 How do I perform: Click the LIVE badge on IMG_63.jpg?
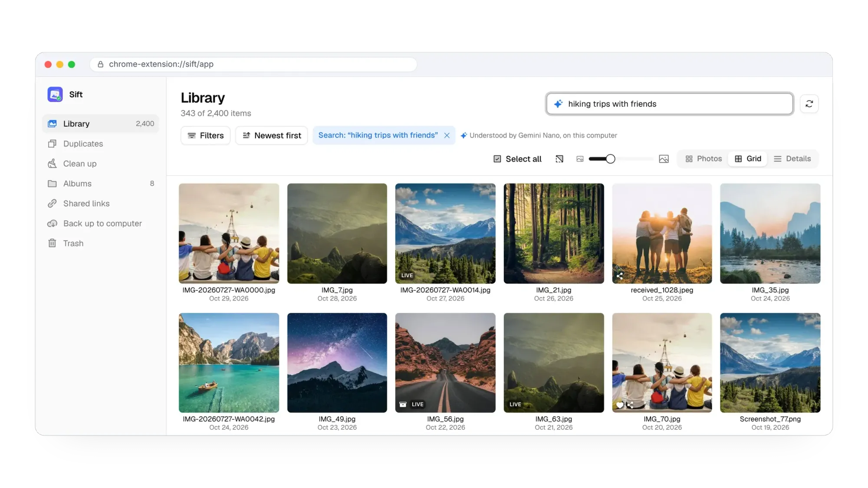[x=515, y=404]
